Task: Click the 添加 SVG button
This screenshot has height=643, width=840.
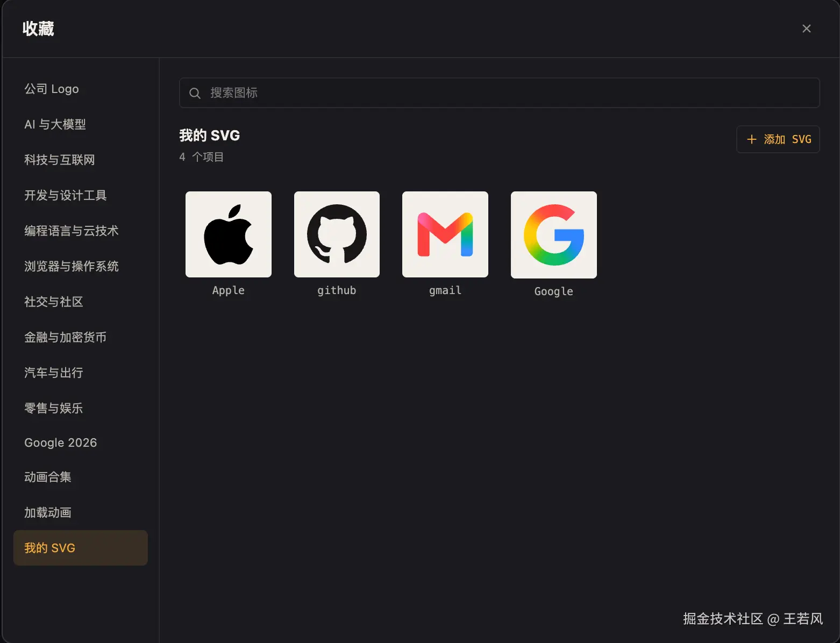Action: (x=778, y=139)
